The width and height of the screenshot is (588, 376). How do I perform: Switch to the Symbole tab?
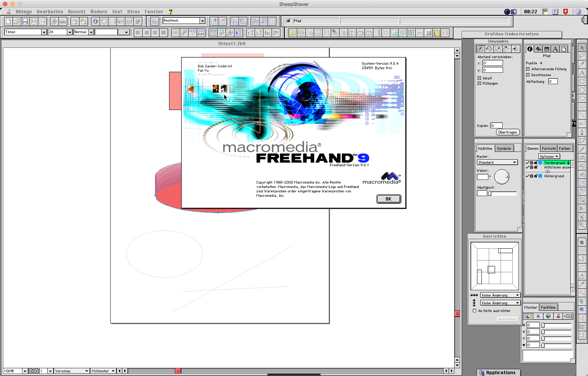(x=504, y=149)
